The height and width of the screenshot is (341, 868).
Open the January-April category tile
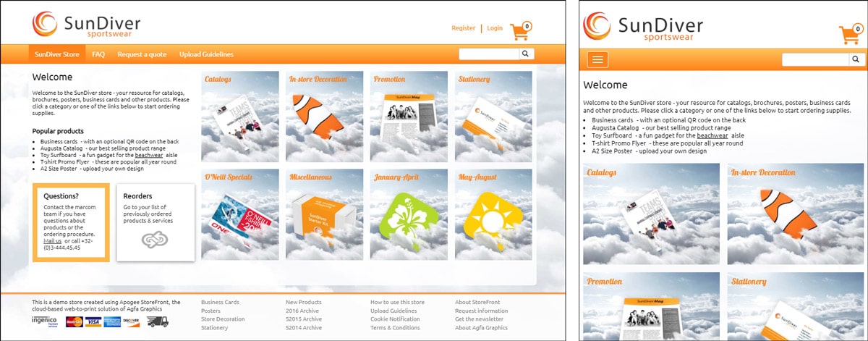click(x=409, y=214)
